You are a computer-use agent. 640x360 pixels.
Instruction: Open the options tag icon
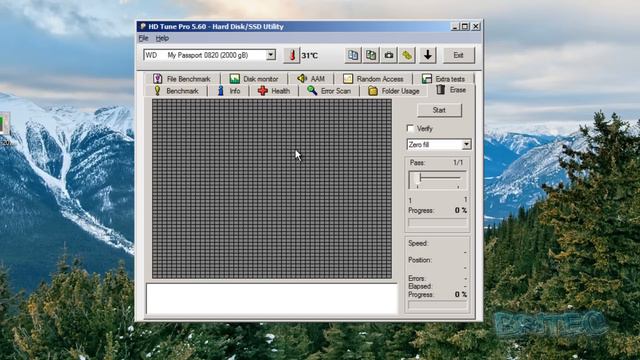coord(407,55)
